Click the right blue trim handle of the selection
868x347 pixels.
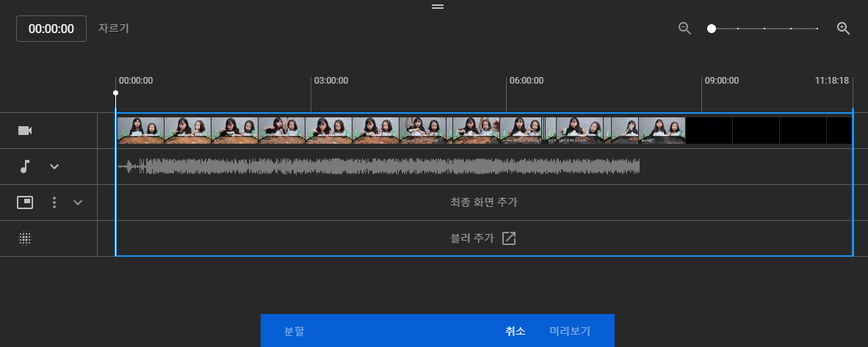(853, 183)
